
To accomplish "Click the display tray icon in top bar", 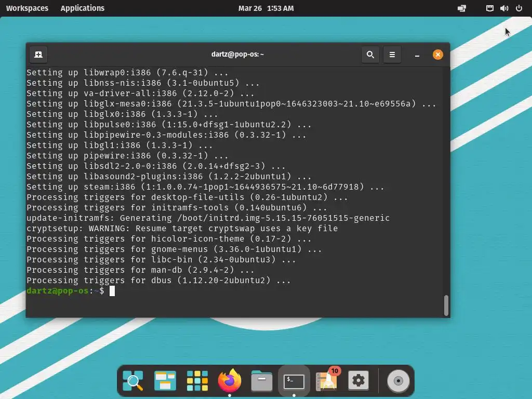I will click(x=462, y=8).
